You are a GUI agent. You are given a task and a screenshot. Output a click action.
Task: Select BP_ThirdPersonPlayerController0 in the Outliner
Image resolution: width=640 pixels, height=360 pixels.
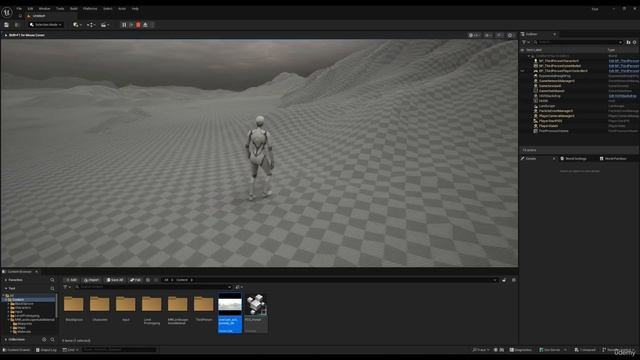click(x=563, y=71)
